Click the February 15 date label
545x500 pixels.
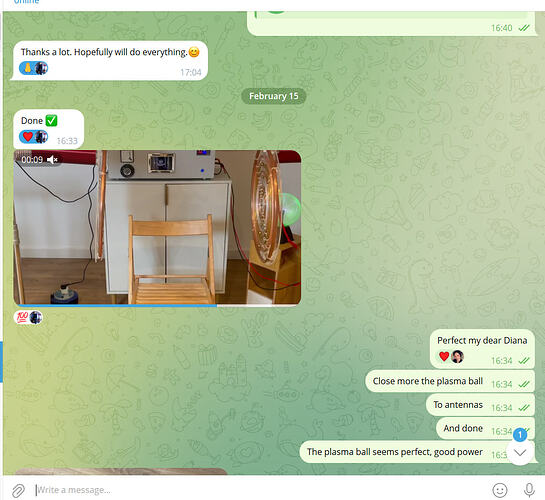coord(274,96)
